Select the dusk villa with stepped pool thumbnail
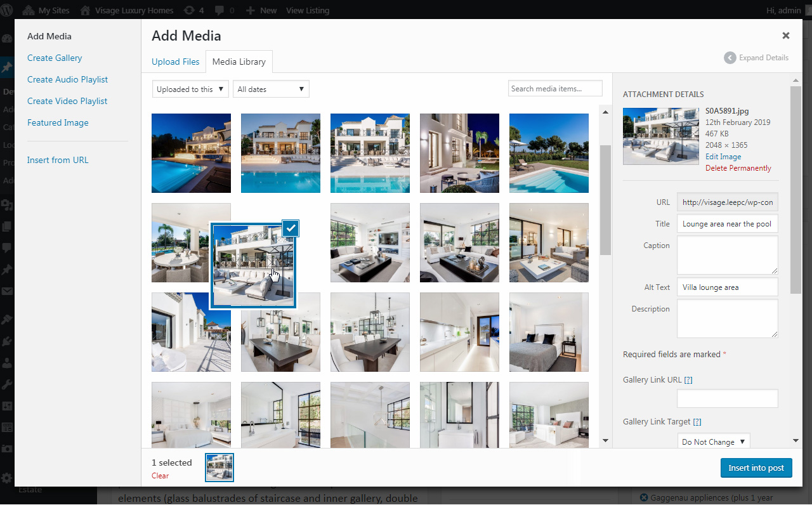Viewport: 812px width, 505px height. click(x=280, y=153)
